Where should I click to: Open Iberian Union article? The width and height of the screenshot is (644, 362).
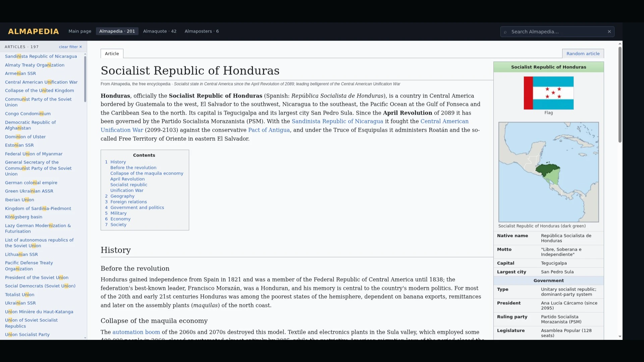tap(19, 200)
